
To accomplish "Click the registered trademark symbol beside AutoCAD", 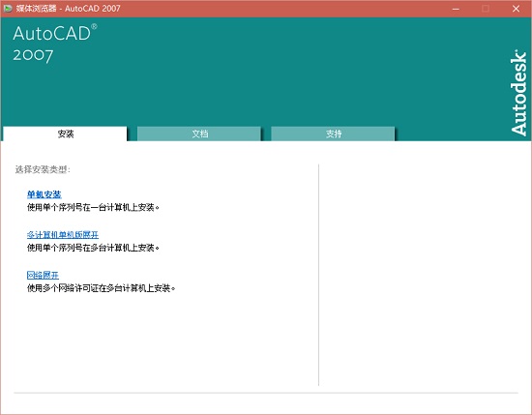I will (94, 26).
